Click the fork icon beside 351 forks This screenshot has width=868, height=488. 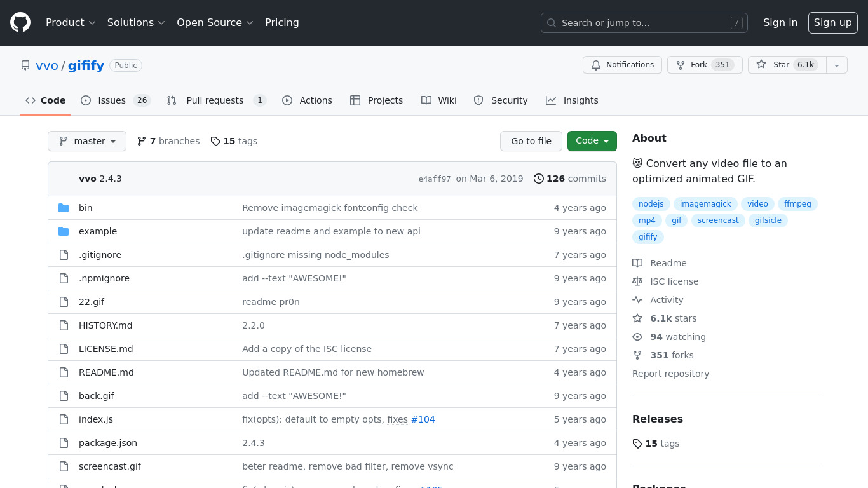coord(637,355)
